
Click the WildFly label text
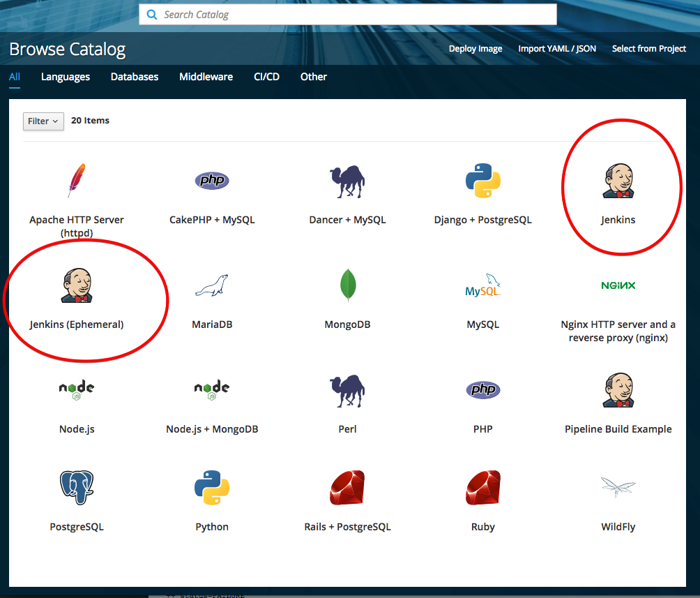[x=618, y=527]
